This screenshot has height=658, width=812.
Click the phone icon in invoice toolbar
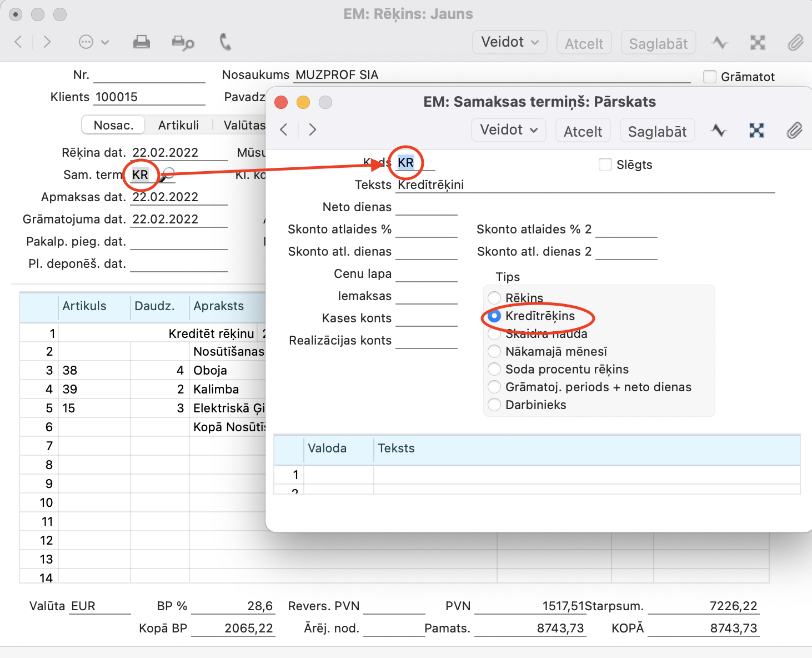tap(225, 42)
